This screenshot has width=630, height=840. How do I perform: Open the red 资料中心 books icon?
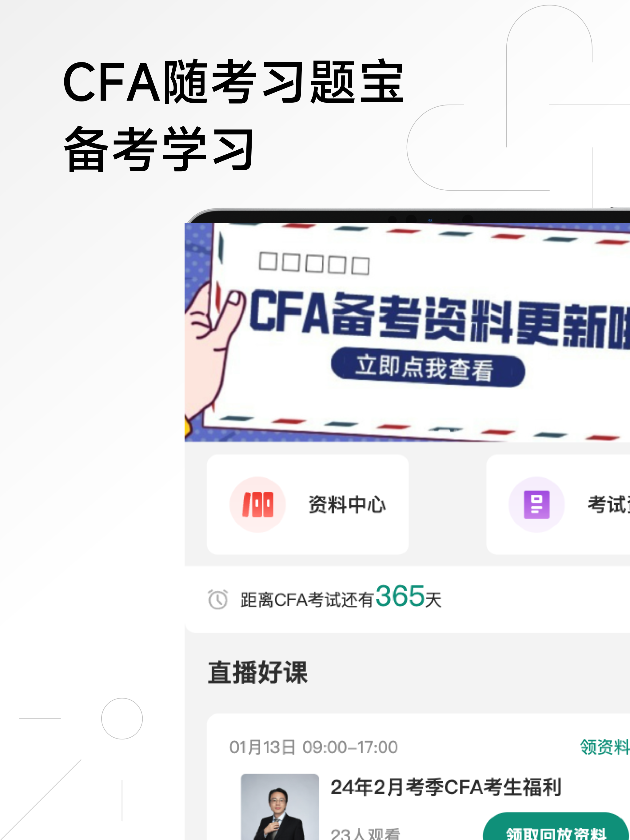click(257, 504)
